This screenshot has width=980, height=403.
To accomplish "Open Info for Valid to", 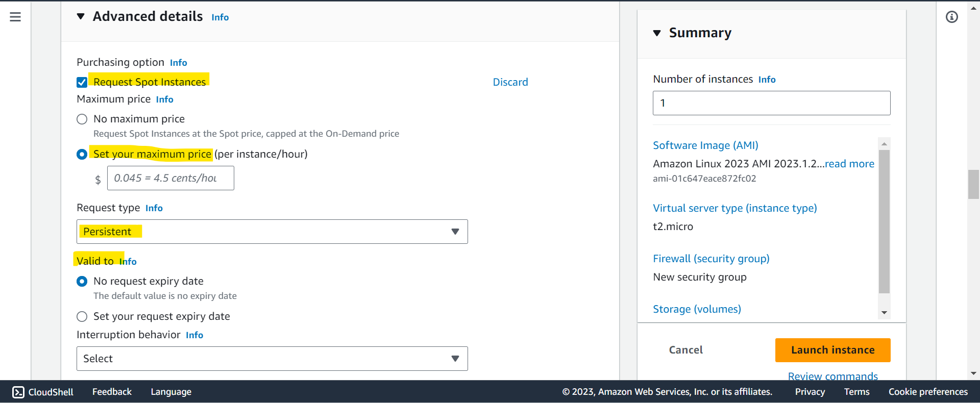I will click(128, 262).
